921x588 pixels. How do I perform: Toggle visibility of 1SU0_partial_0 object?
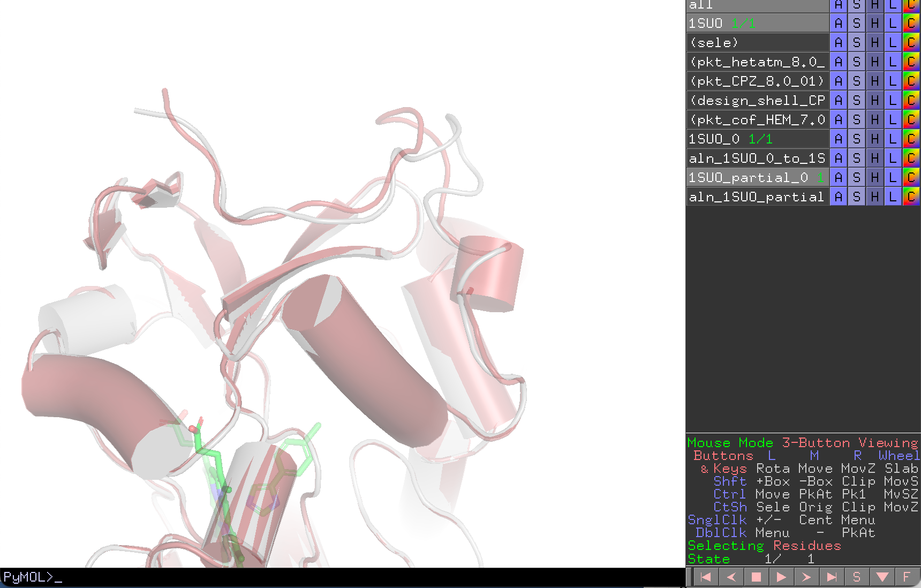click(758, 177)
